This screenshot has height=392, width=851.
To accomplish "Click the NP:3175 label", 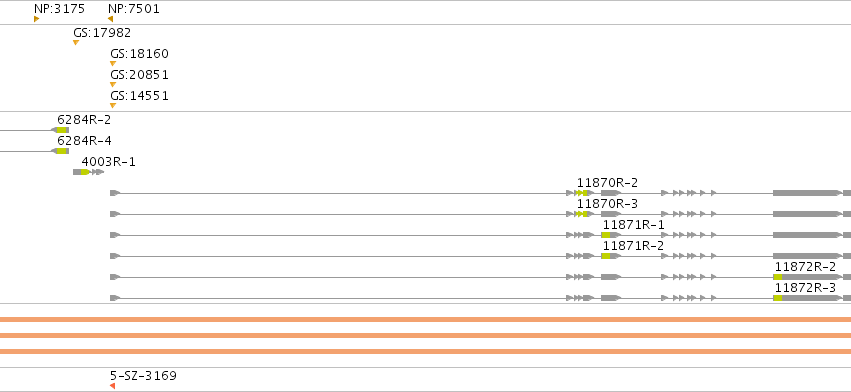I will (x=59, y=9).
